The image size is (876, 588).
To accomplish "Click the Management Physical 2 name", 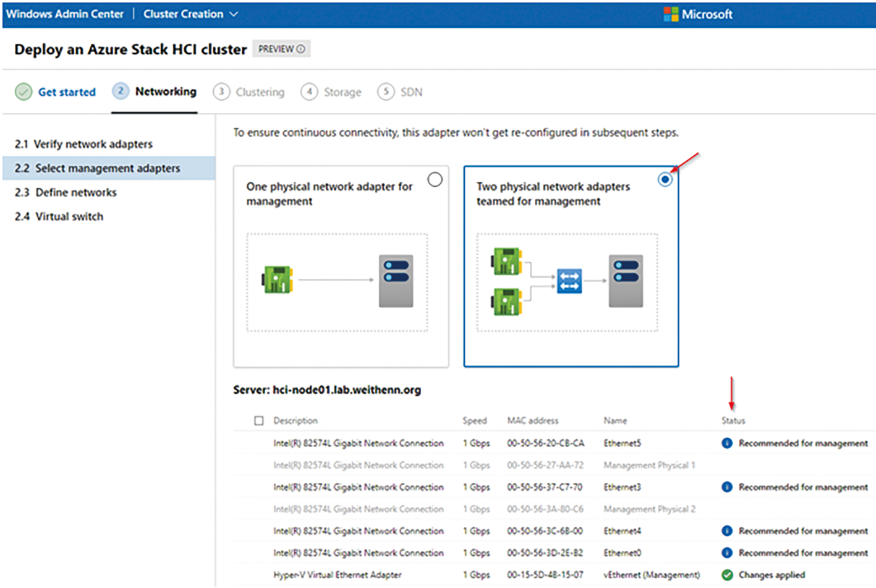I will pos(649,509).
